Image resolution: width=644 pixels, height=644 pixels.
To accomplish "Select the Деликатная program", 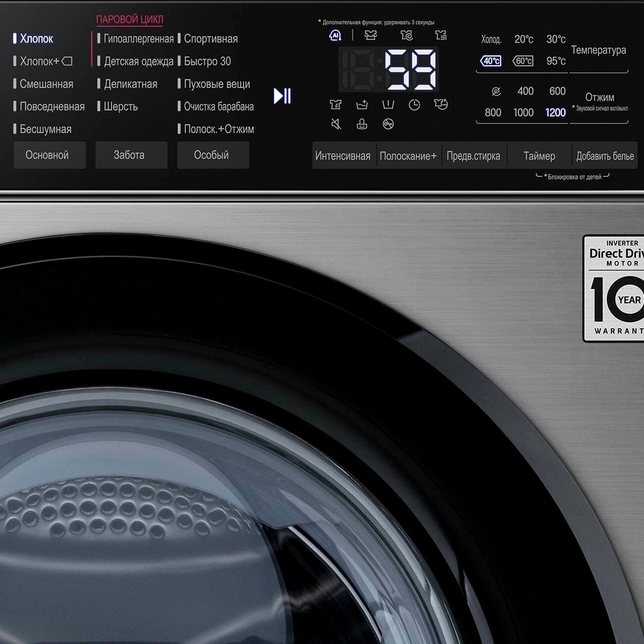I will [x=127, y=84].
